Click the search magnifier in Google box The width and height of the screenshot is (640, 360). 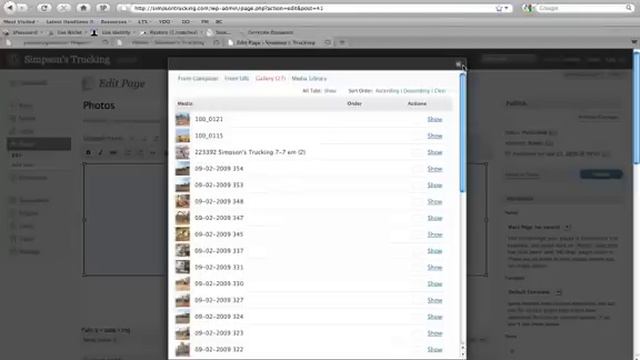pyautogui.click(x=629, y=8)
